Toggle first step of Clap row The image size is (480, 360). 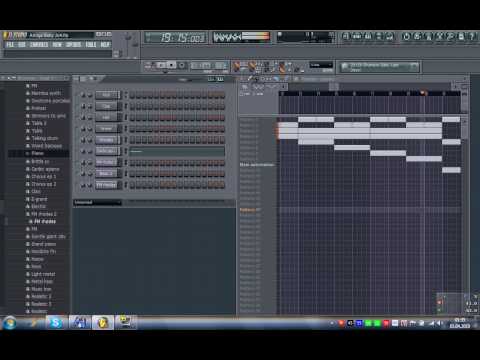click(132, 107)
